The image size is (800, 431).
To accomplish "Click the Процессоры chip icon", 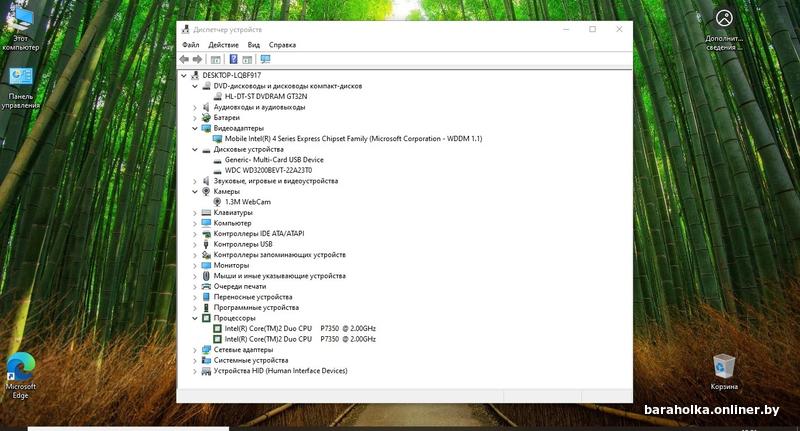I will (206, 318).
